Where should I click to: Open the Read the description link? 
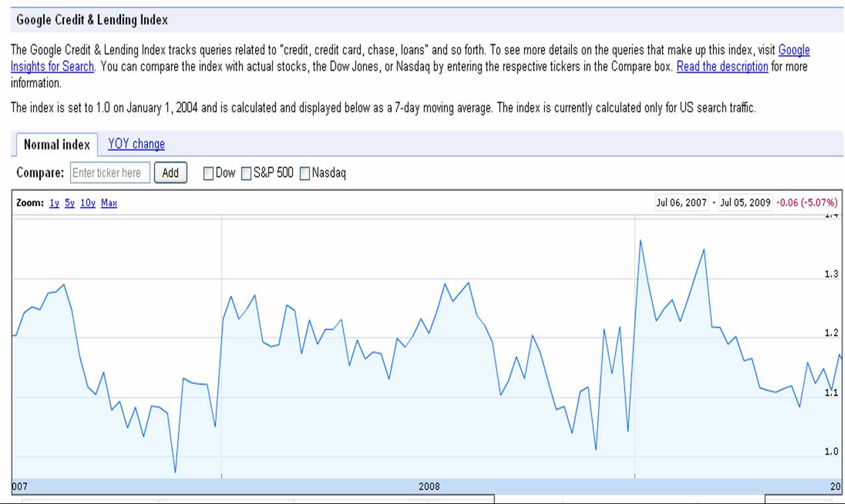[722, 67]
